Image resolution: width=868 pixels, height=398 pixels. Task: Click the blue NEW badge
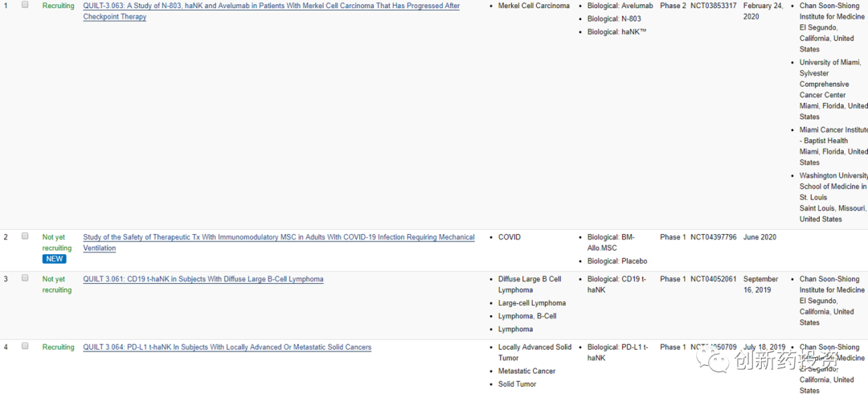[55, 259]
